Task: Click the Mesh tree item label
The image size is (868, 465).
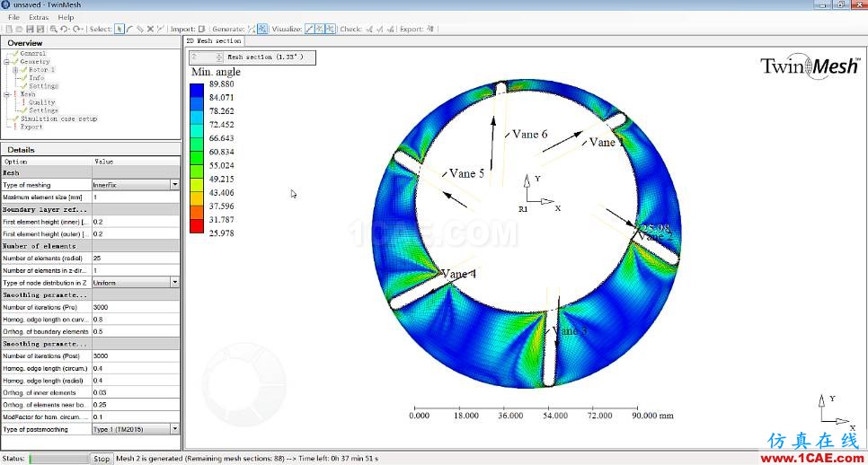Action: 28,94
